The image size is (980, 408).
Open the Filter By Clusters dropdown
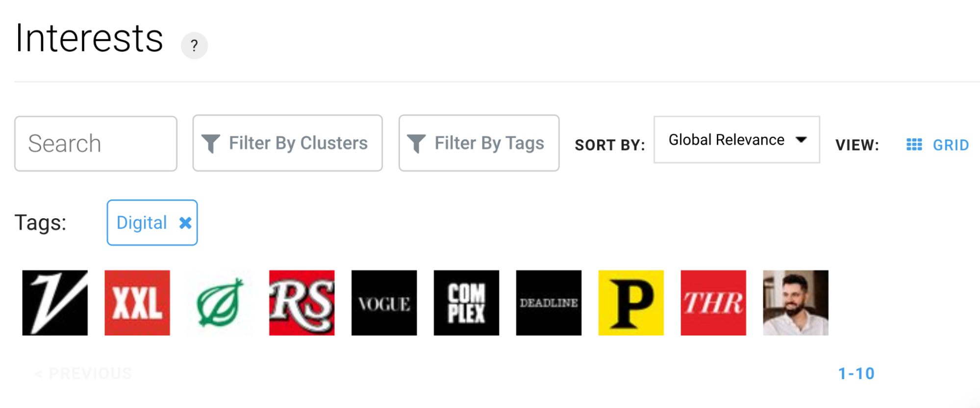coord(288,143)
